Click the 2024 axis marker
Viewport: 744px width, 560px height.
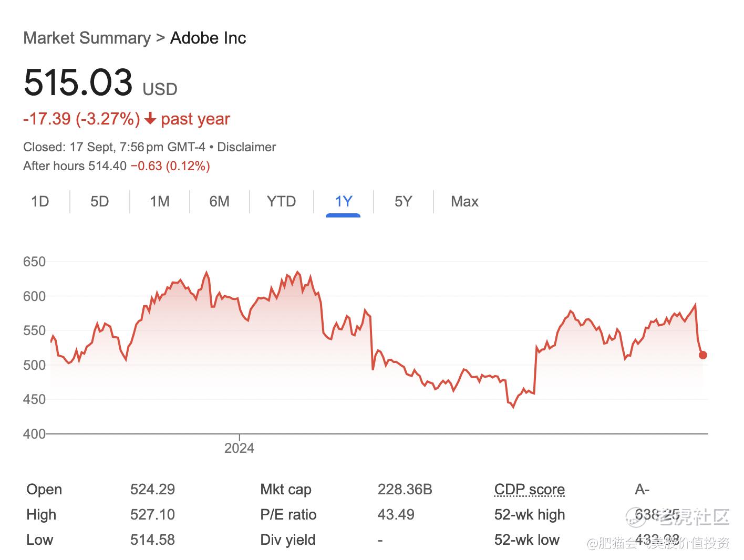239,448
